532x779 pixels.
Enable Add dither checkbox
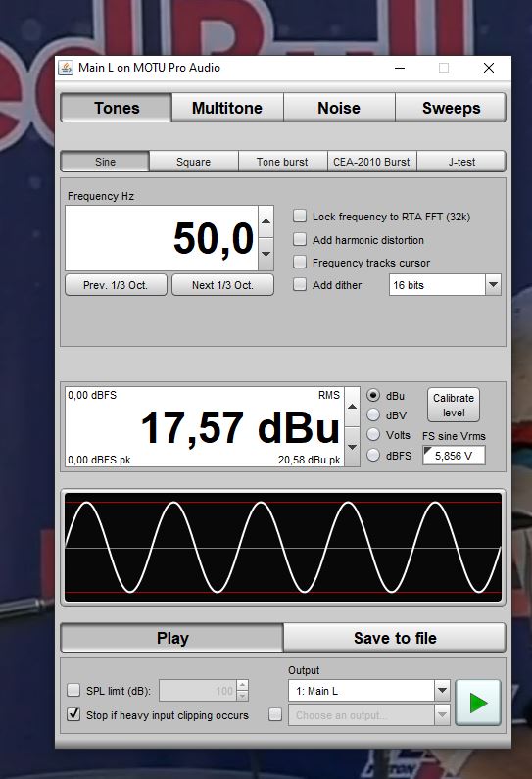point(300,285)
